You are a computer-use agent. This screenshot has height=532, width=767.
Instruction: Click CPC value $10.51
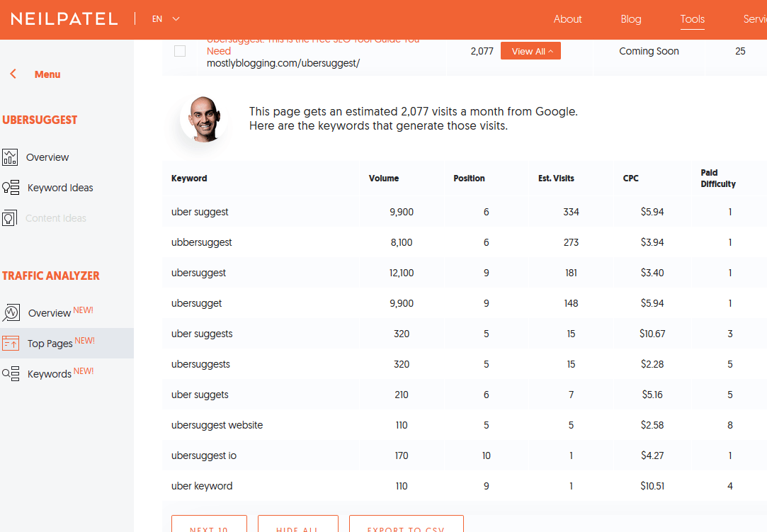pyautogui.click(x=652, y=486)
